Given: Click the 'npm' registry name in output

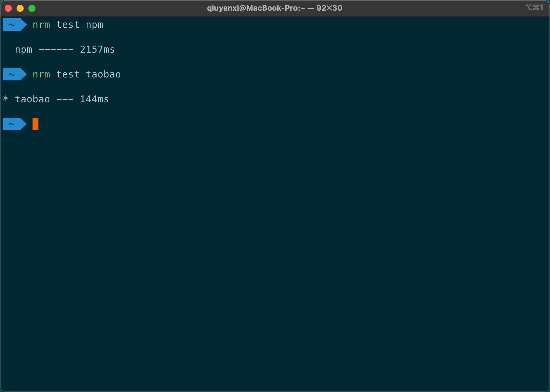Looking at the screenshot, I should pyautogui.click(x=24, y=50).
